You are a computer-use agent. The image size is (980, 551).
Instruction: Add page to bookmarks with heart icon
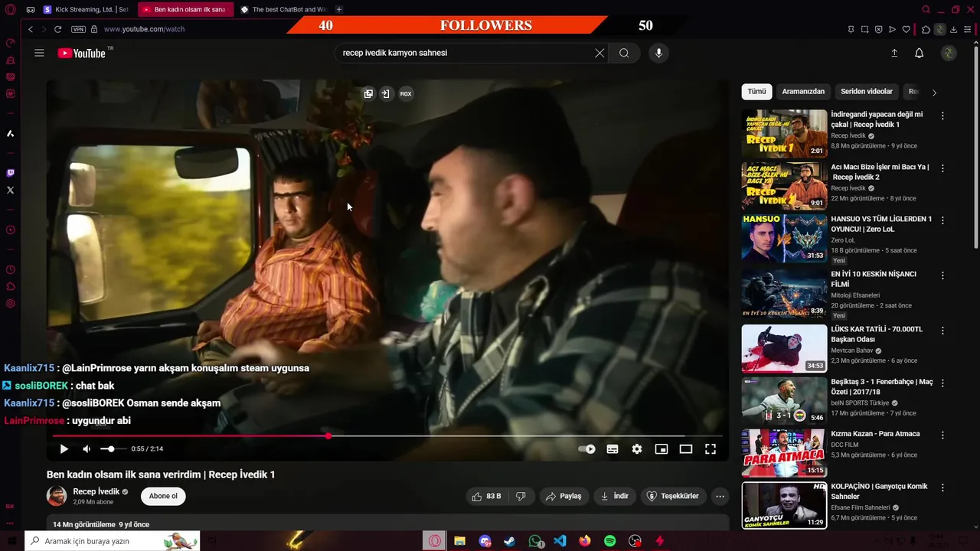pyautogui.click(x=906, y=29)
